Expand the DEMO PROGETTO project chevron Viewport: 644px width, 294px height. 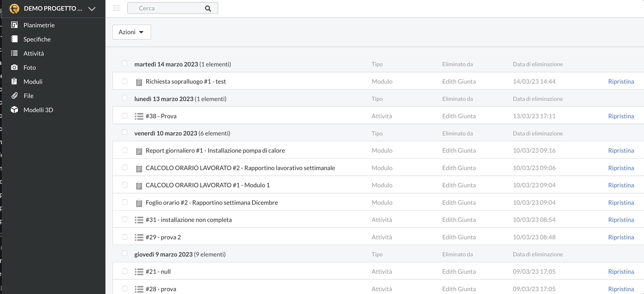pyautogui.click(x=92, y=8)
